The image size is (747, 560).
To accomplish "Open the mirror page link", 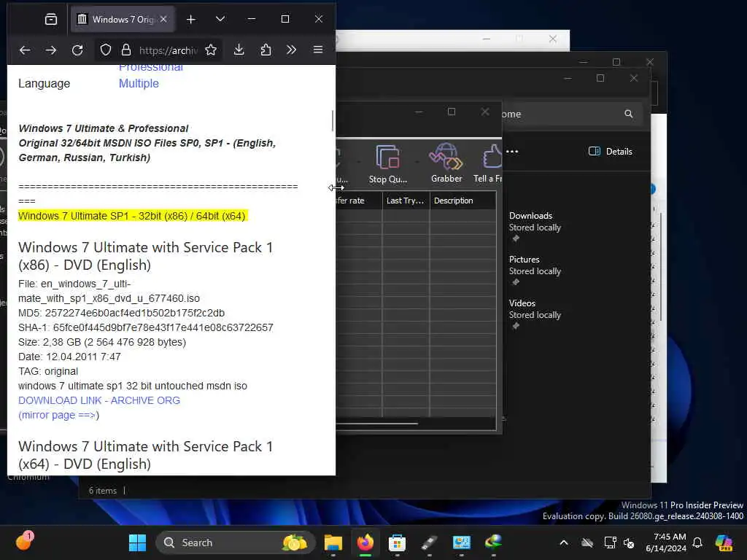I will pyautogui.click(x=58, y=415).
